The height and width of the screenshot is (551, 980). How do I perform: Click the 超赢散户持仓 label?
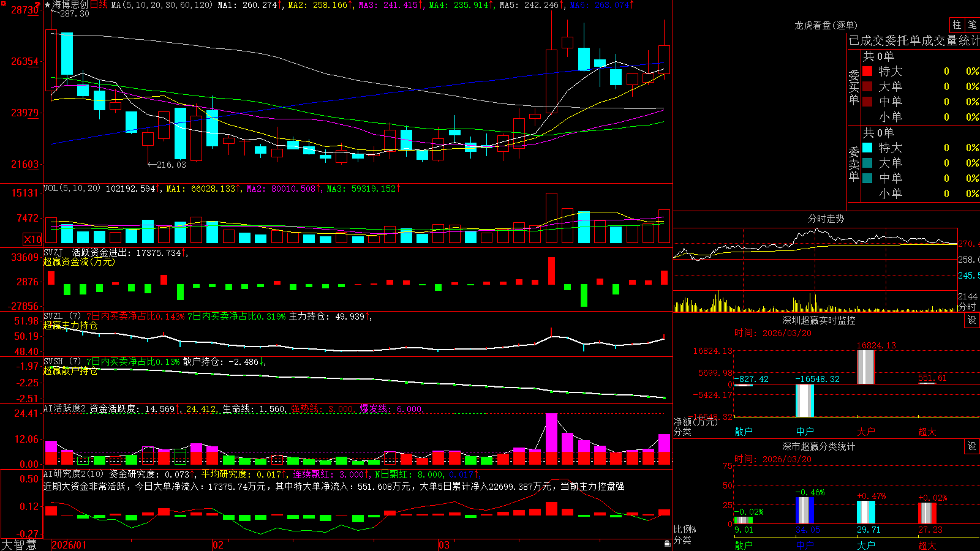click(x=70, y=370)
